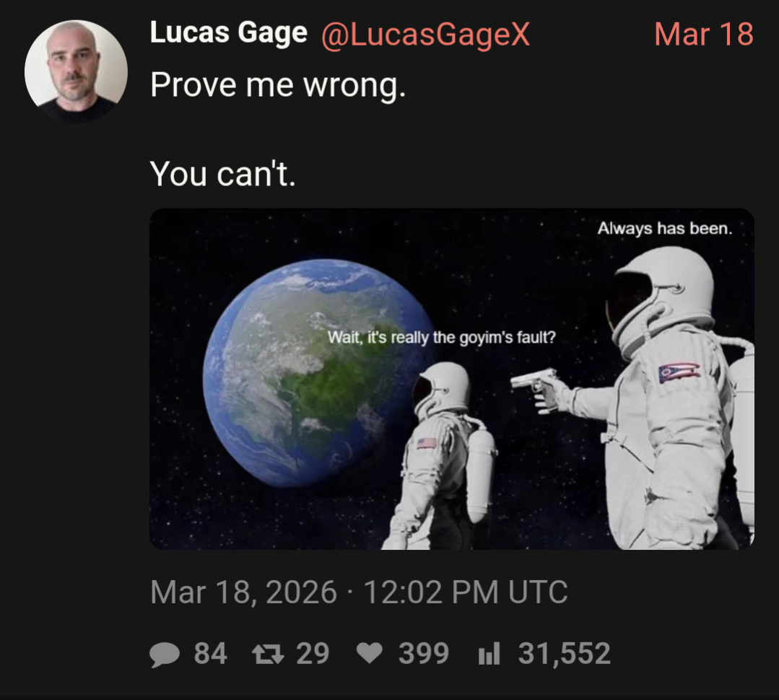Click the reply count 84

(x=211, y=653)
